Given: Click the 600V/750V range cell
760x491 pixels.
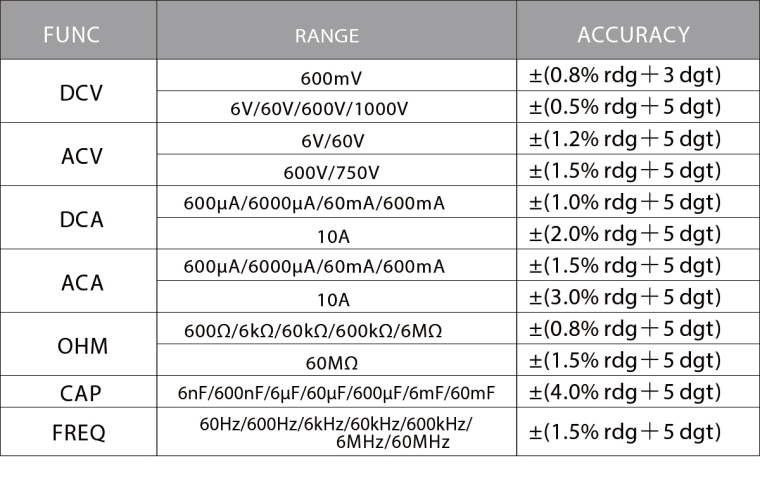Looking at the screenshot, I should pyautogui.click(x=332, y=172).
